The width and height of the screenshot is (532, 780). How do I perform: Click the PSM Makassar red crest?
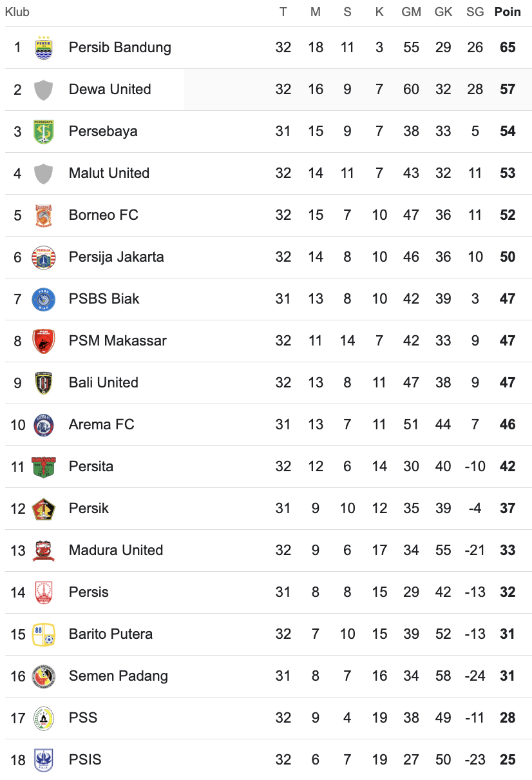(x=44, y=341)
